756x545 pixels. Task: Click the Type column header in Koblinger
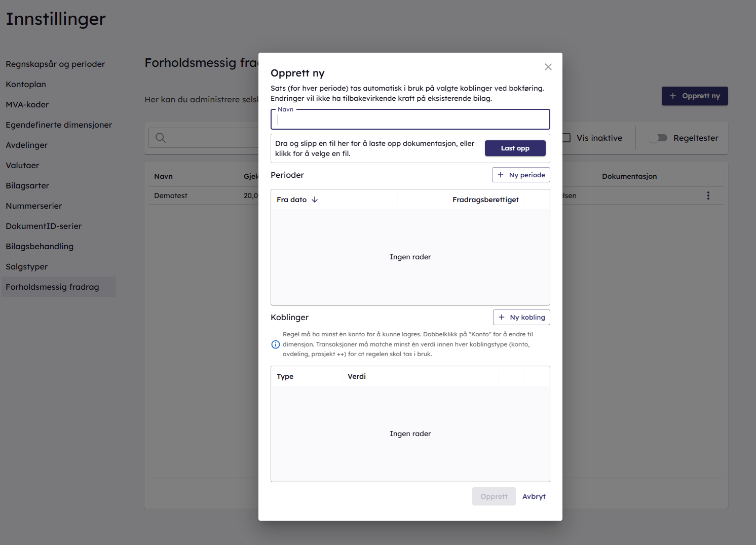tap(285, 376)
